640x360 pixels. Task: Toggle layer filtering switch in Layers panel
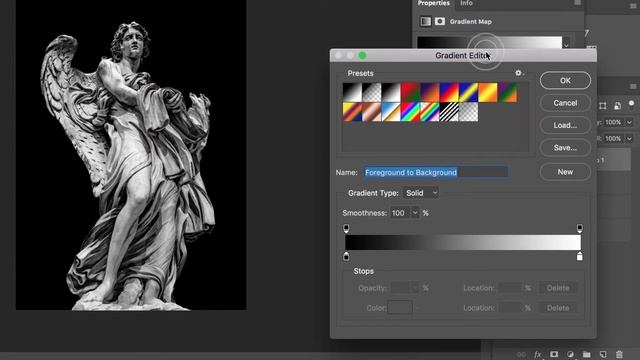pos(631,104)
